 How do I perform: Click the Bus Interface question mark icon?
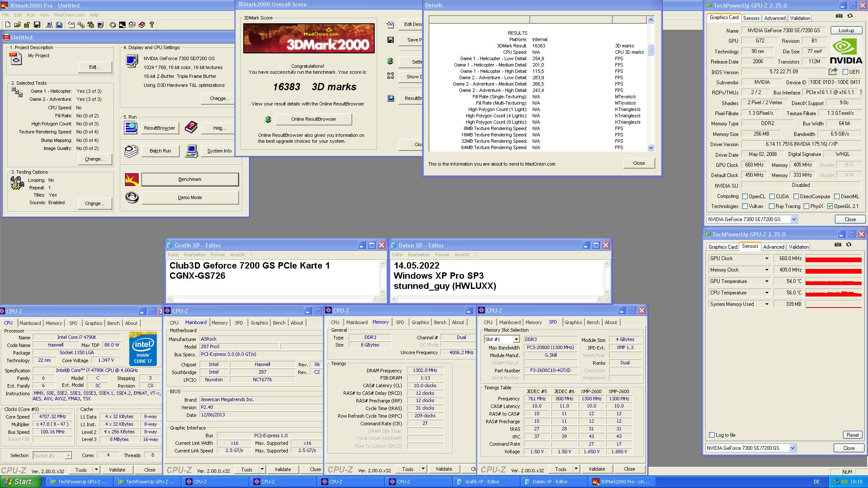tap(861, 92)
